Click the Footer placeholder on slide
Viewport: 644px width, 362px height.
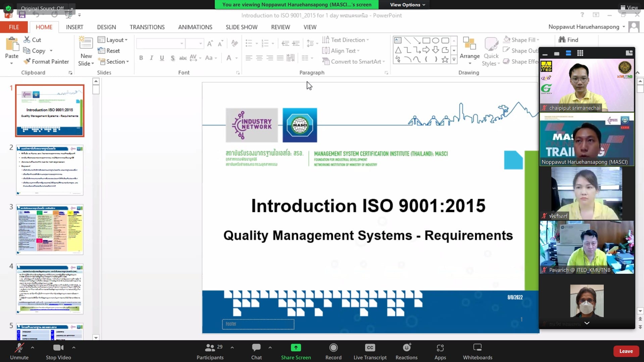click(258, 324)
